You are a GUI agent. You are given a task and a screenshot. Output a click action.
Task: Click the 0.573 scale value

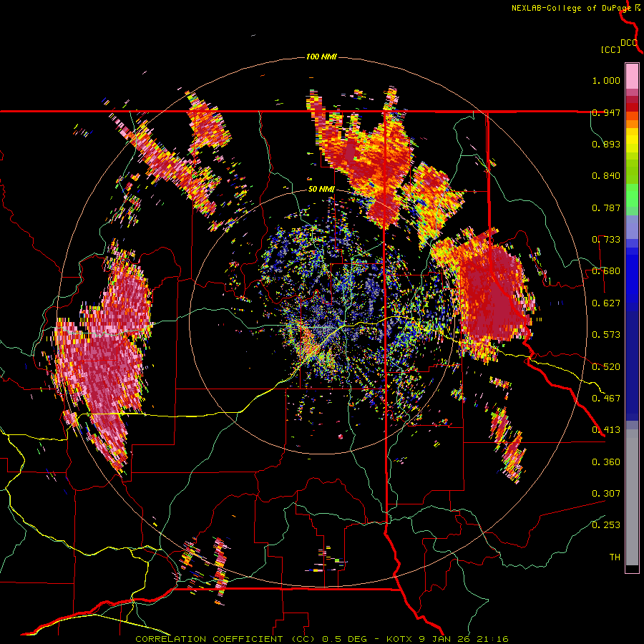coord(606,335)
